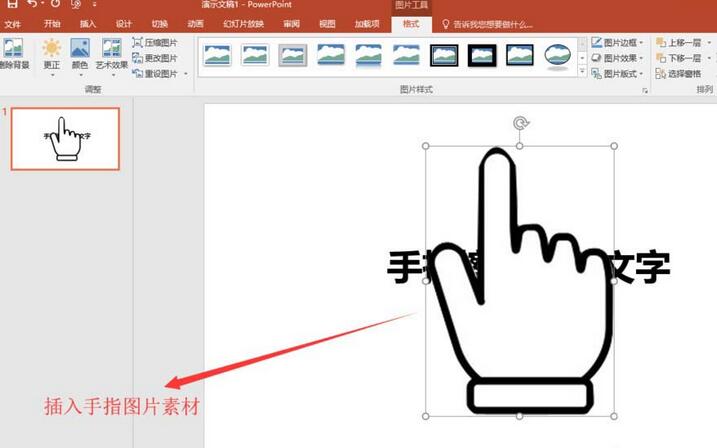
Task: Click 更改图片 change picture
Action: [x=155, y=58]
